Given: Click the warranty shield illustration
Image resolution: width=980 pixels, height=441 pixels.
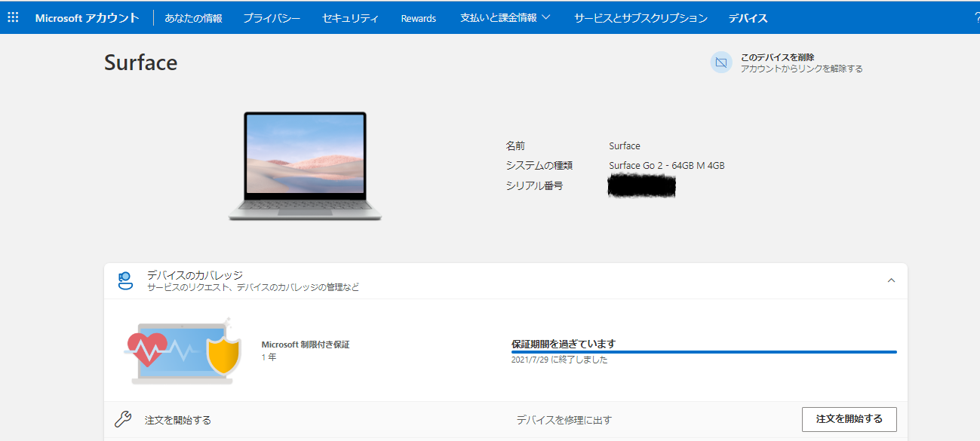Looking at the screenshot, I should coord(223,357).
